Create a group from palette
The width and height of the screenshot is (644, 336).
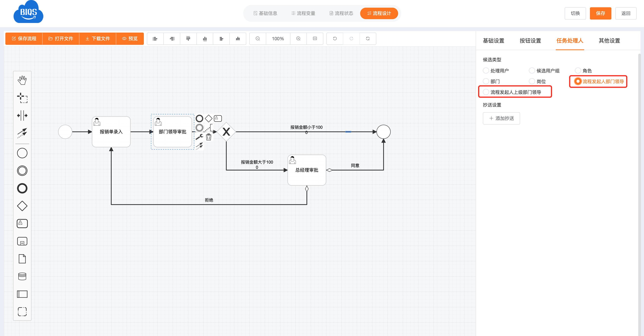pyautogui.click(x=22, y=311)
